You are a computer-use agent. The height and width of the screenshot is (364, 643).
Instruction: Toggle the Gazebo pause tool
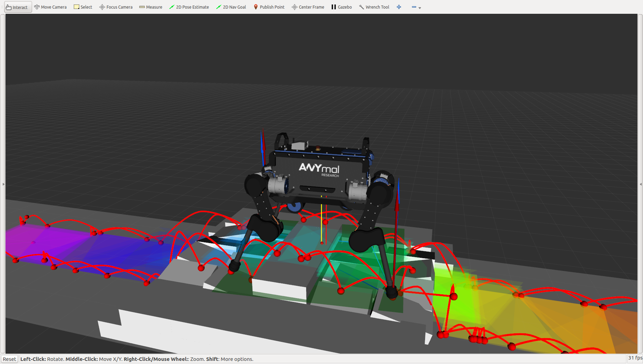point(341,7)
